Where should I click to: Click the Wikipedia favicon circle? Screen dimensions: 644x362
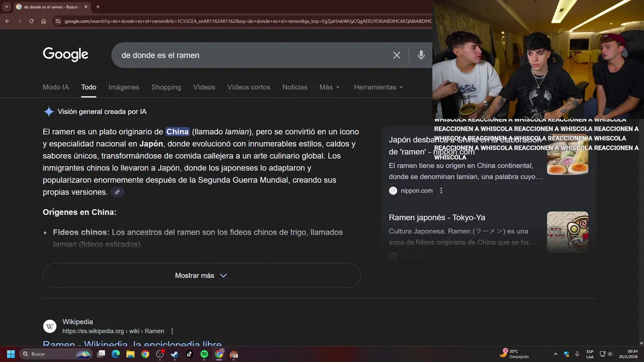[50, 326]
